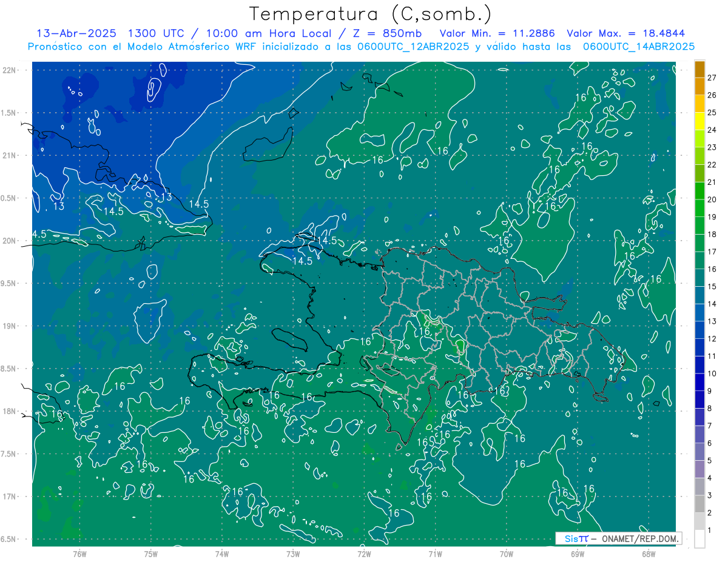This screenshot has width=728, height=562.
Task: Click the 1.5N latitude axis label
Action: [x=9, y=113]
